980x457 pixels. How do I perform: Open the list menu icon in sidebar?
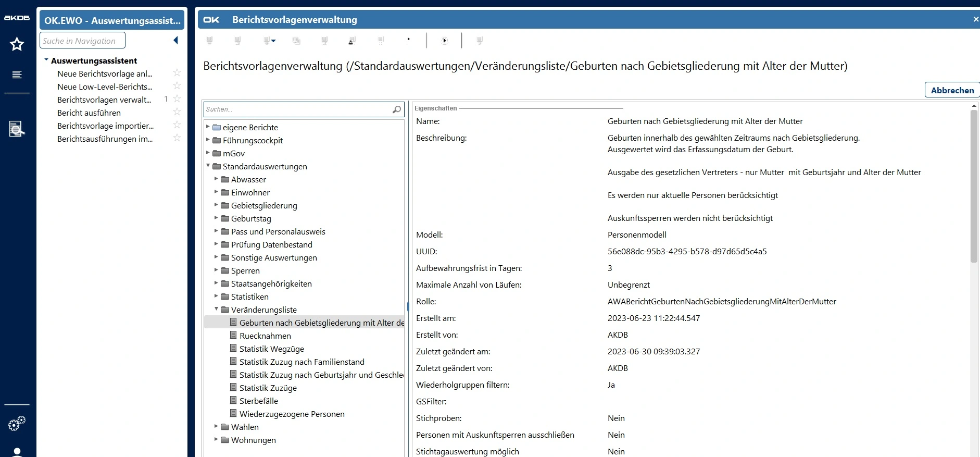(x=17, y=75)
